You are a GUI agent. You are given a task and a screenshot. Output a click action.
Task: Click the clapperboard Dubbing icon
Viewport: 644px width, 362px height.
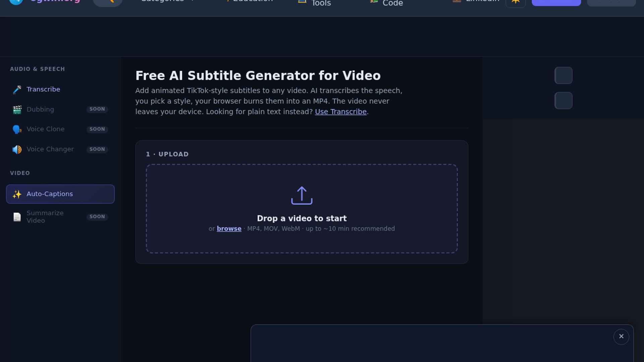pos(17,110)
